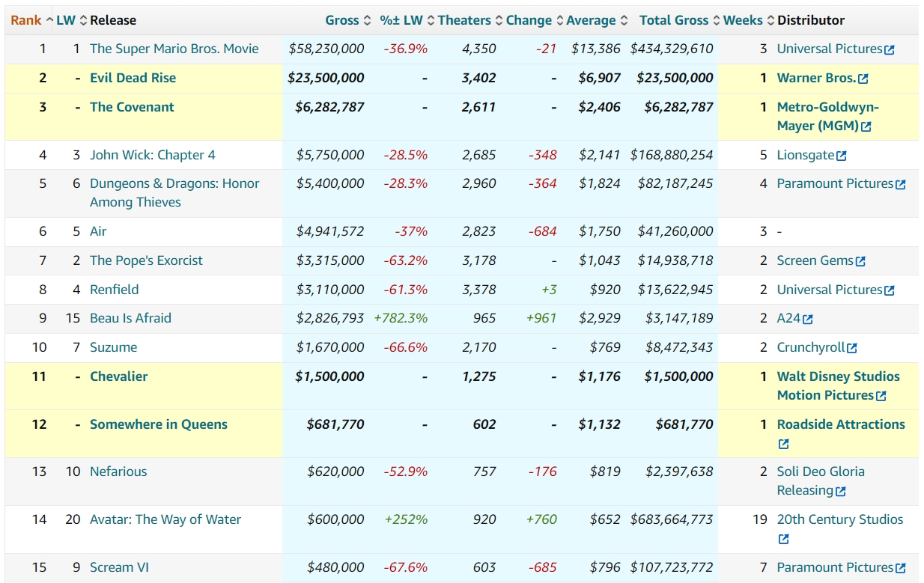The width and height of the screenshot is (924, 583).
Task: Click the external-link icon next to A24
Action: (x=808, y=319)
